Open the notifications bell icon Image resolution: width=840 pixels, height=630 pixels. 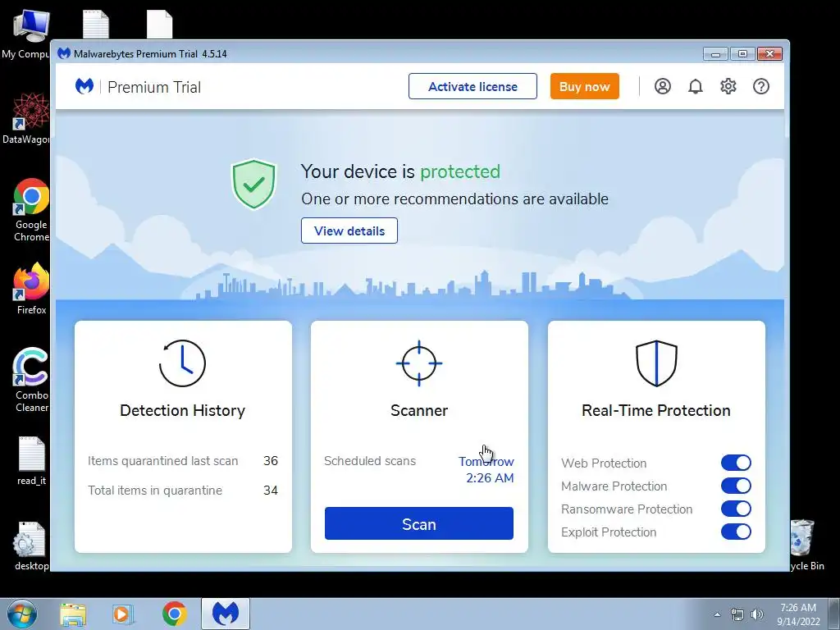coord(696,86)
